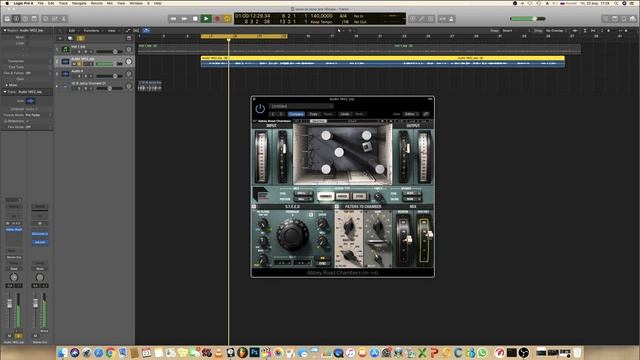Collapse the Track inspector disclosure triangle
Screen dimensions: 640x360
click(x=5, y=92)
